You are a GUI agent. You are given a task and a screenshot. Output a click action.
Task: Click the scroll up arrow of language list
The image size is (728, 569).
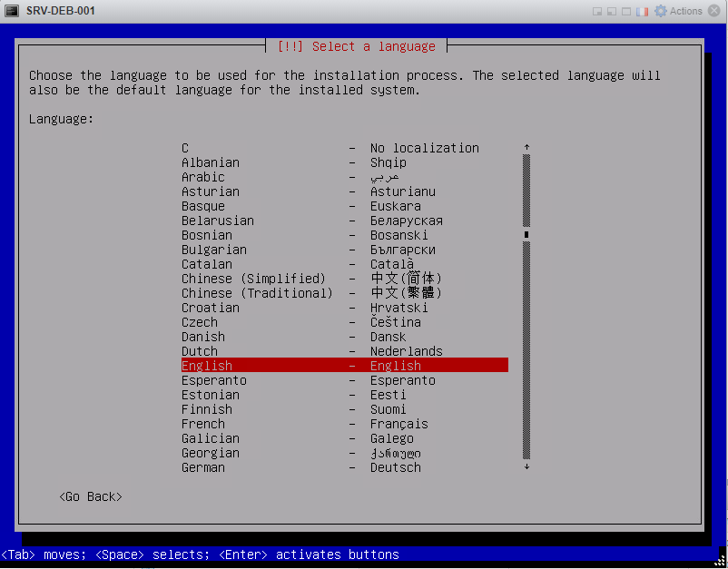click(526, 147)
